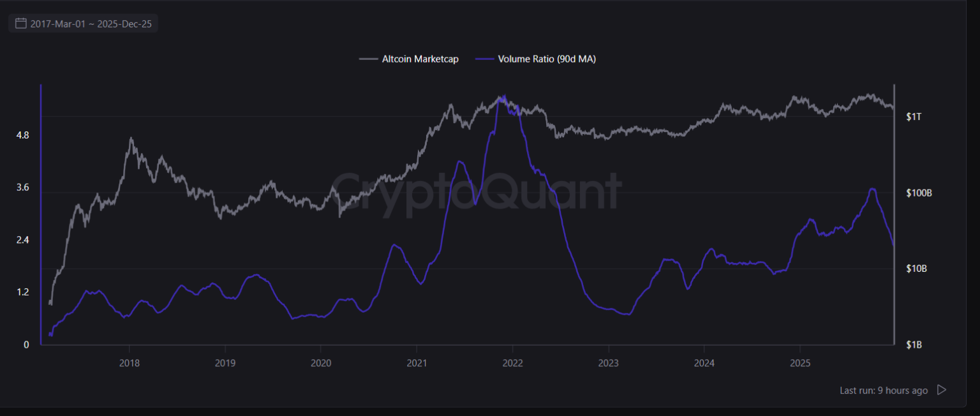
Task: Click the 2020 label on the x-axis
Action: point(320,363)
